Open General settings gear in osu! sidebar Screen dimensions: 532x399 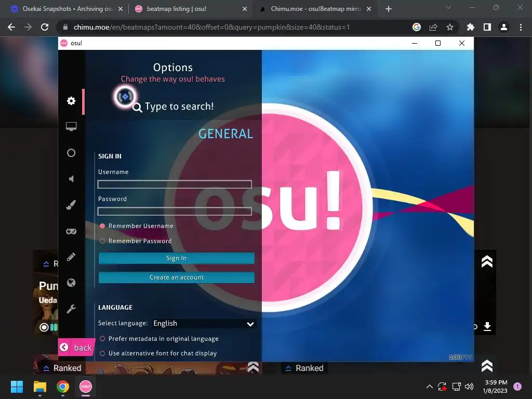coord(71,101)
